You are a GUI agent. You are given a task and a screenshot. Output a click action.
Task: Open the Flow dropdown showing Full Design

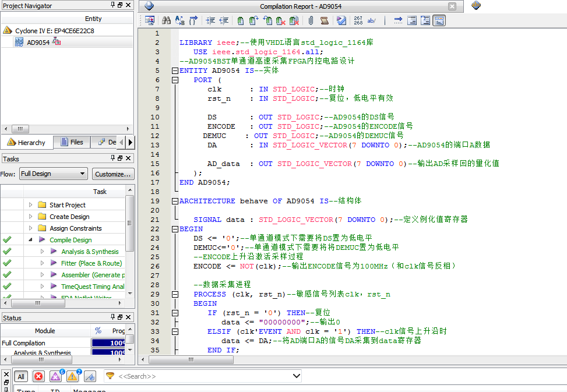[53, 174]
